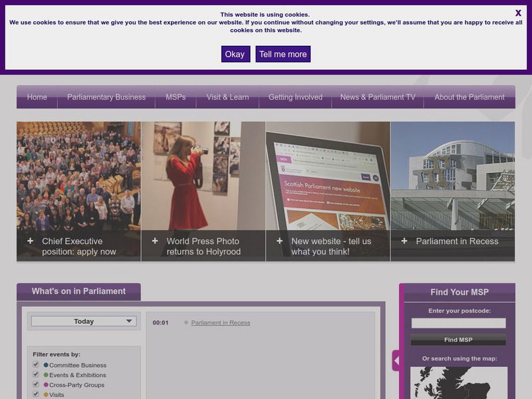Click the Committee Business legend color swatch
532x399 pixels.
(x=45, y=365)
